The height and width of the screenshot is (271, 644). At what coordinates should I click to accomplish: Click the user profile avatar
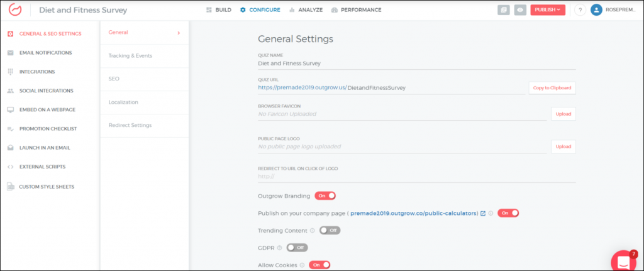pos(596,10)
